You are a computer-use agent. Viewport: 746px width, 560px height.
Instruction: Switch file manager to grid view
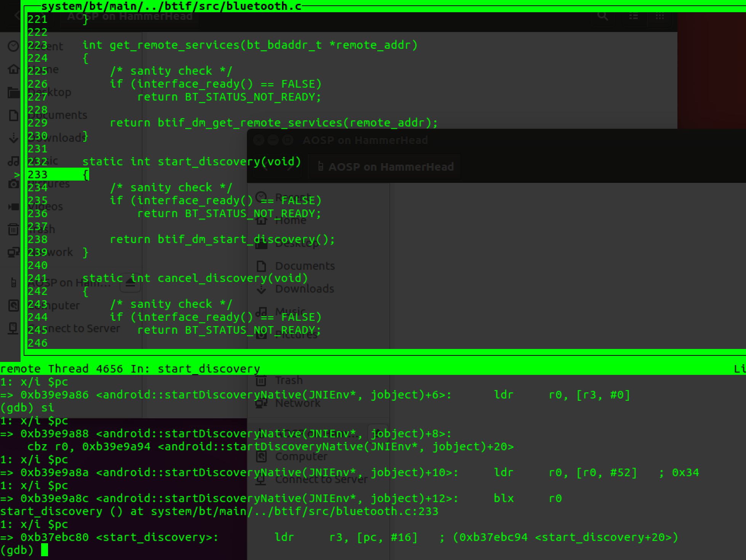click(660, 16)
